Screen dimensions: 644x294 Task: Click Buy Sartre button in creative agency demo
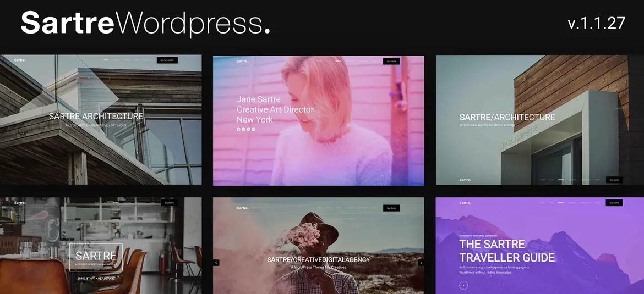coord(391,208)
